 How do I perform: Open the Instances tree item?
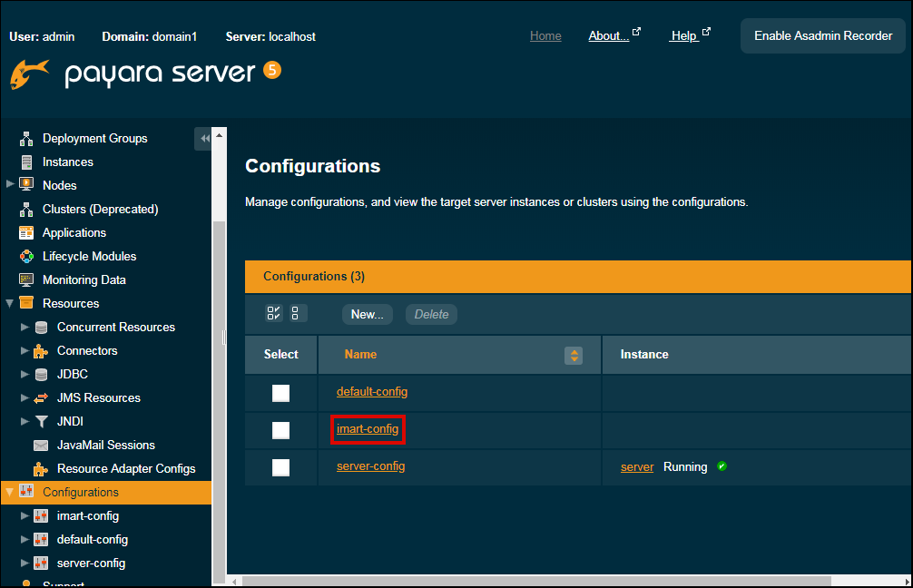(67, 162)
